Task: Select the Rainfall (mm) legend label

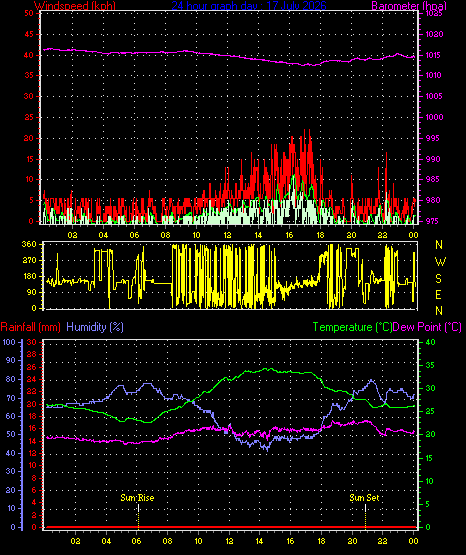Action: [x=30, y=327]
